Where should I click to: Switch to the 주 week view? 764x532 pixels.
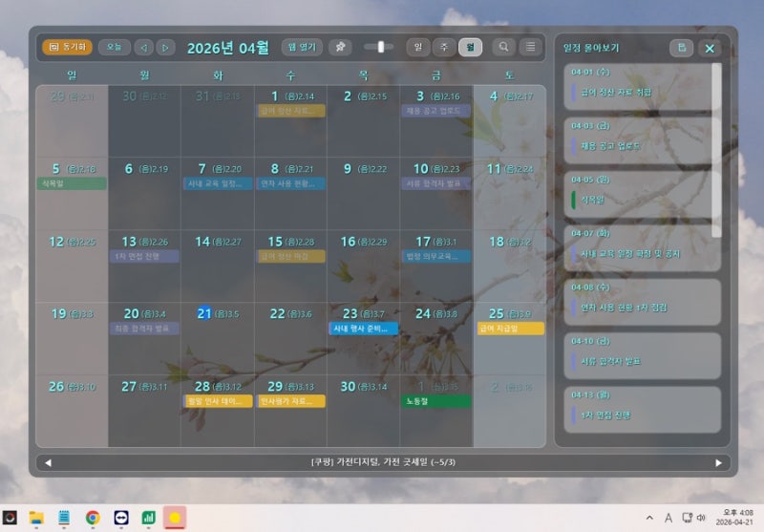pos(444,47)
